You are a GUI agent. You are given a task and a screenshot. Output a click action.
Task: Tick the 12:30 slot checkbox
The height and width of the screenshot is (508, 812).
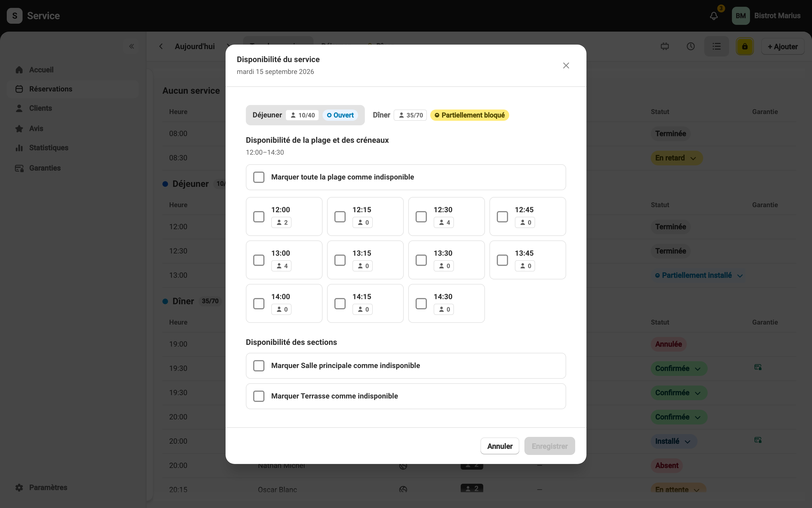pos(421,217)
